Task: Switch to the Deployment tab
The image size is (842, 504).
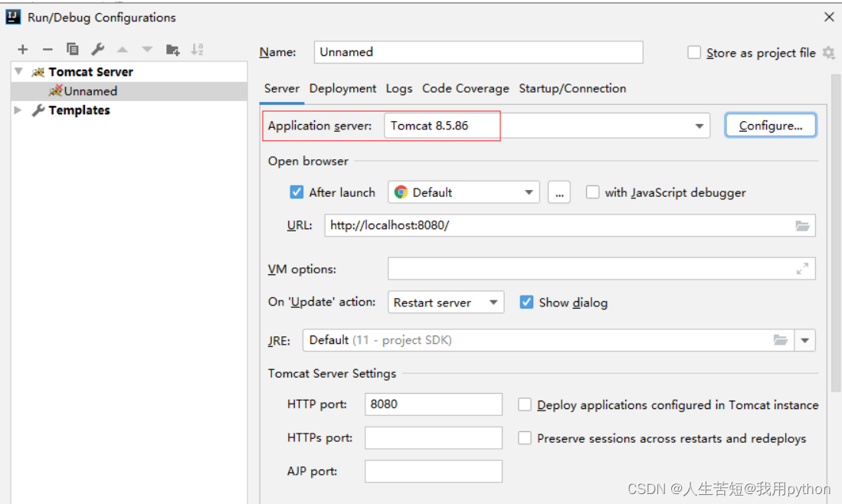Action: tap(342, 89)
